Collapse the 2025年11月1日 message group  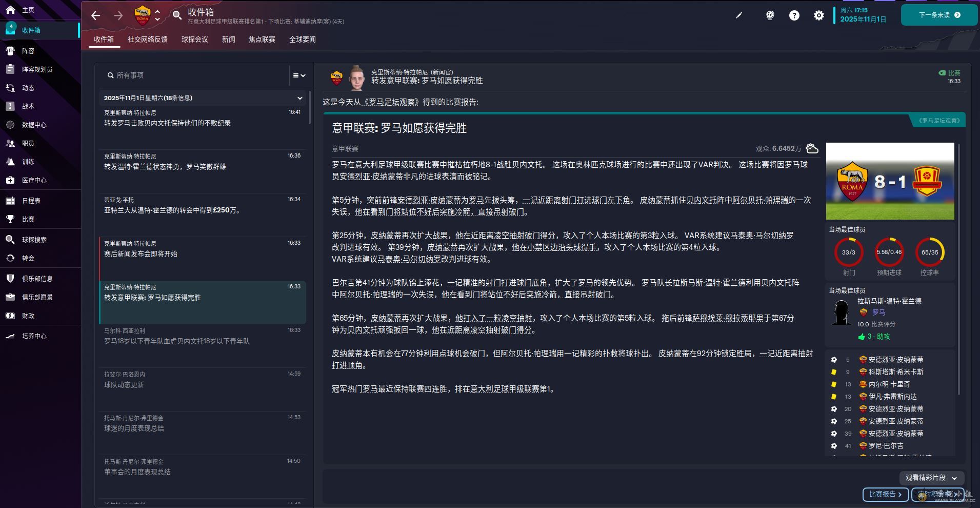(x=300, y=98)
